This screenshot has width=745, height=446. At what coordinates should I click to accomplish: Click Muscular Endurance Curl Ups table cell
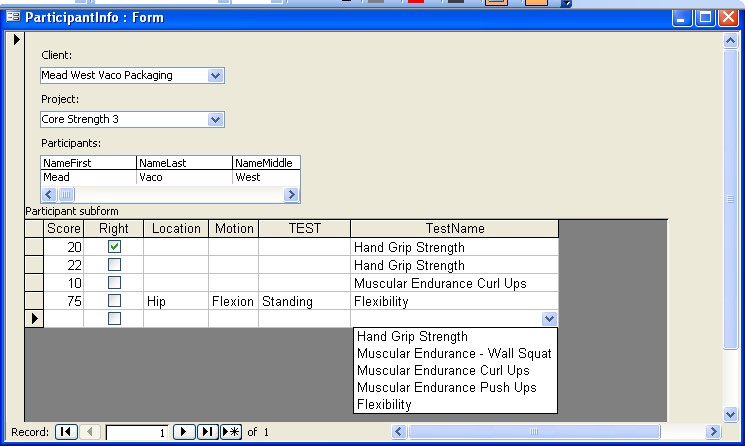point(455,283)
